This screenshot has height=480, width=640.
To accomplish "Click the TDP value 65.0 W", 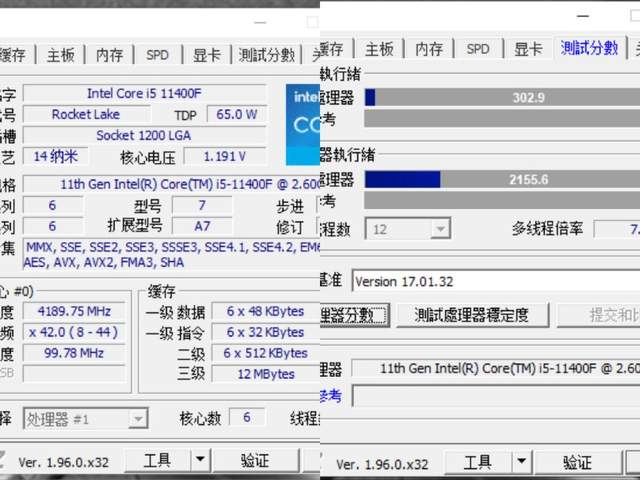I will [236, 114].
